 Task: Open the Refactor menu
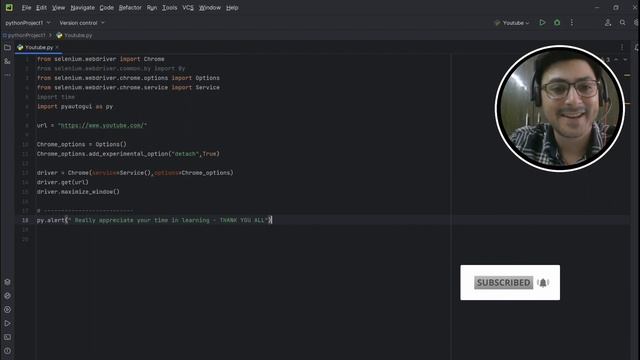[x=130, y=8]
